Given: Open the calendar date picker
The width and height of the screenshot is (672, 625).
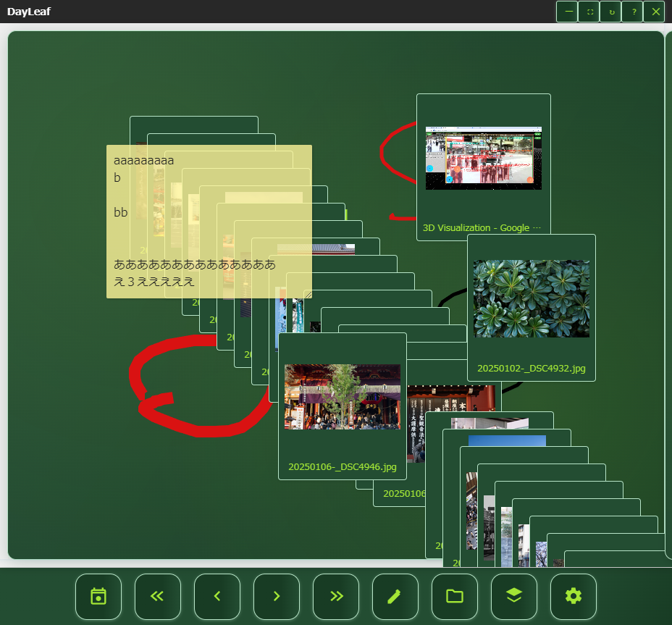Looking at the screenshot, I should click(98, 596).
